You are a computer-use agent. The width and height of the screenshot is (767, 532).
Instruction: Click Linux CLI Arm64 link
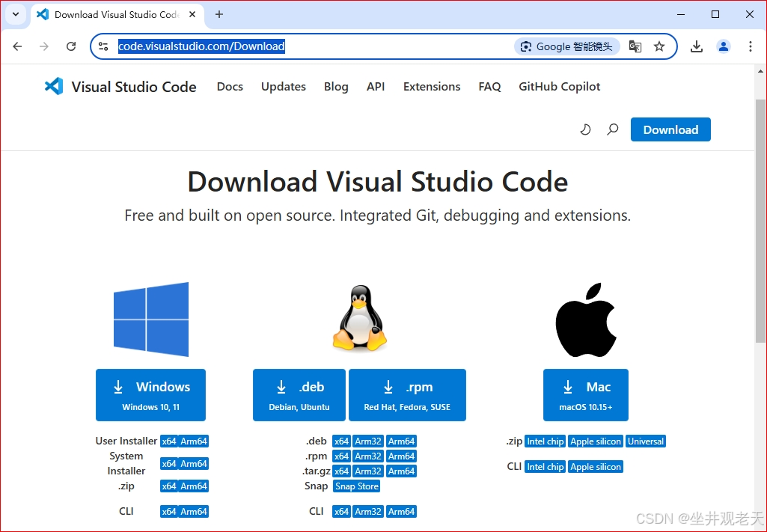pos(402,512)
